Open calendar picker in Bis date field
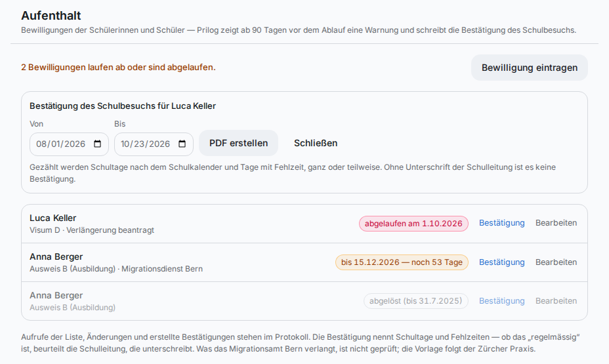 [182, 144]
